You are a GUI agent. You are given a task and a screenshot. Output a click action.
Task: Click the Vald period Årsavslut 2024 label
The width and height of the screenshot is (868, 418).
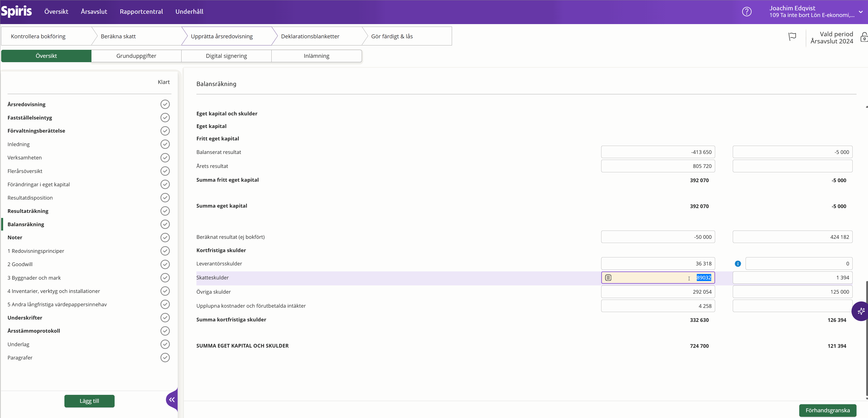[832, 37]
